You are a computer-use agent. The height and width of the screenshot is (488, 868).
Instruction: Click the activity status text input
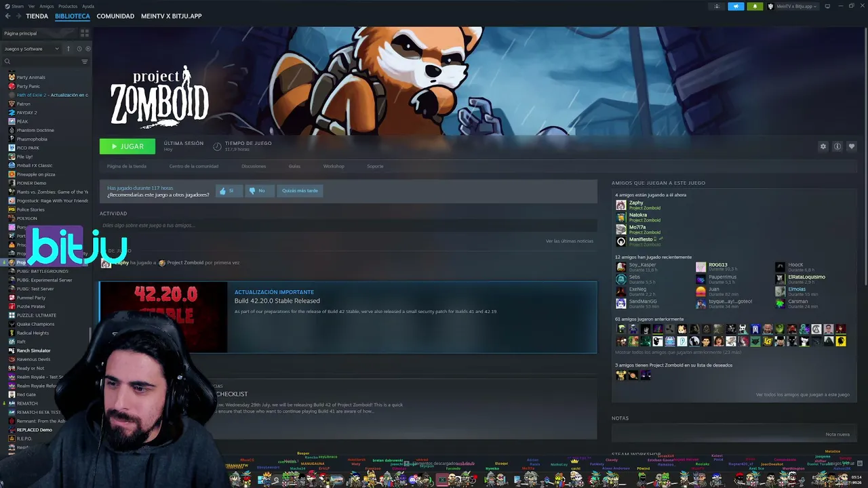(x=348, y=226)
